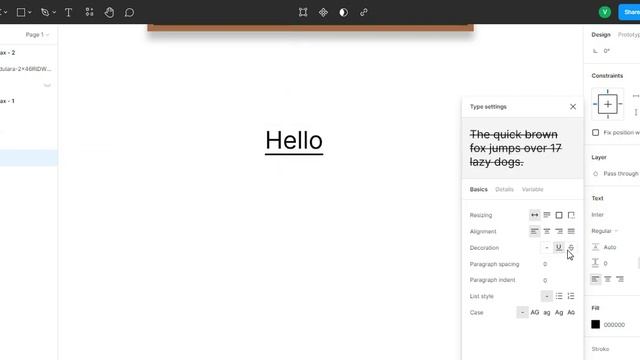This screenshot has height=360, width=640.
Task: Enable Fix position checkbox
Action: tap(596, 133)
